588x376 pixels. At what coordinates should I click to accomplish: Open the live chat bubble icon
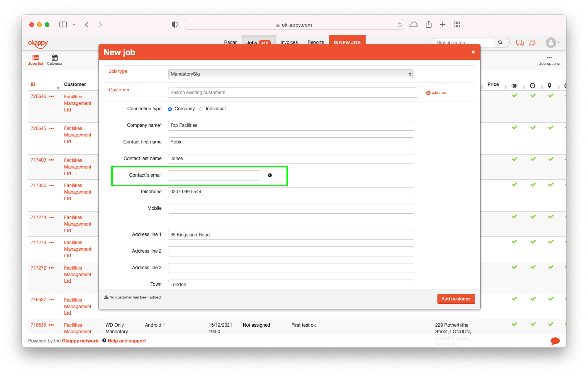click(555, 341)
